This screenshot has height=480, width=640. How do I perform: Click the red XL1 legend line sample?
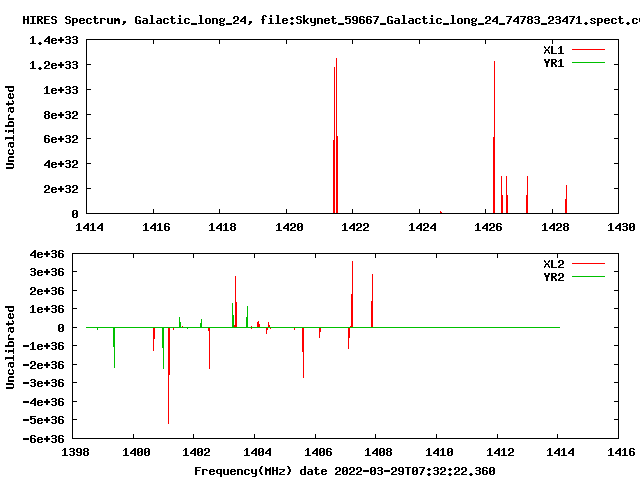(588, 50)
